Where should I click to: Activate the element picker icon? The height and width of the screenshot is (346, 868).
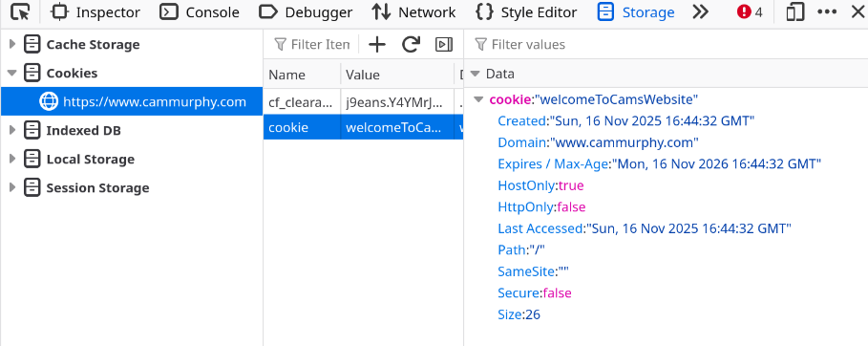(x=20, y=12)
